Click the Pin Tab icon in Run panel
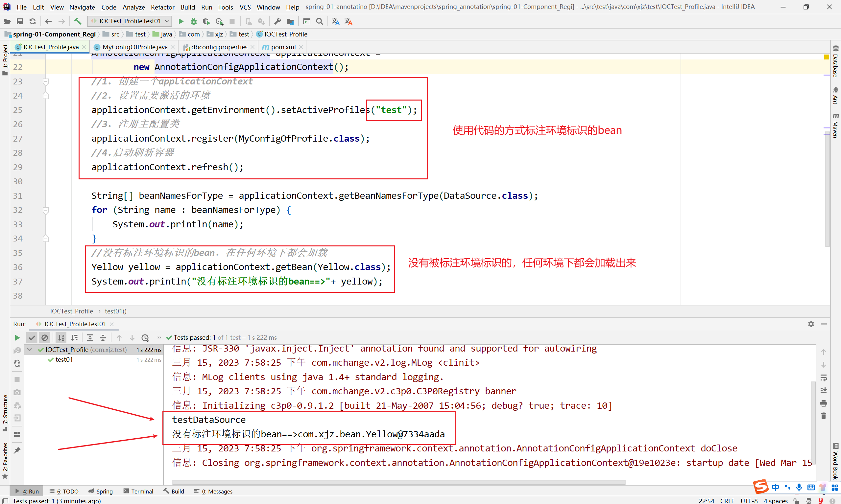Screen dimensions: 841x504 tap(17, 450)
